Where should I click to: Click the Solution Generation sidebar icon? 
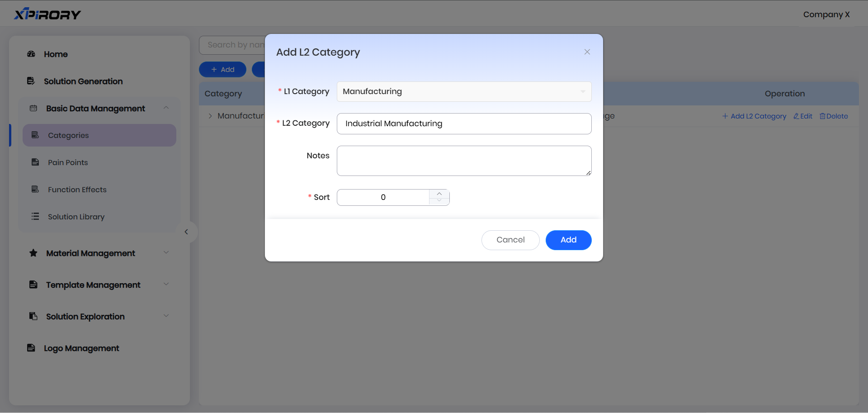coord(31,81)
